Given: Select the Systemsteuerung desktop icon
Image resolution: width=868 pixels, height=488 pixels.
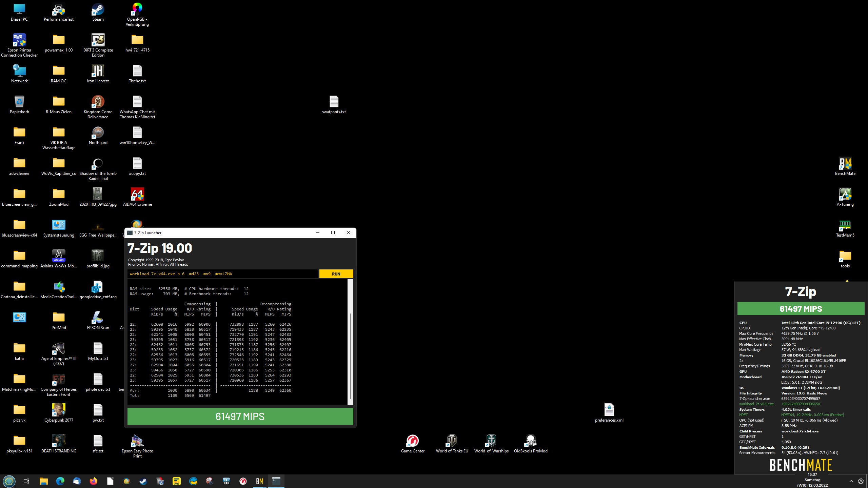Looking at the screenshot, I should click(59, 228).
